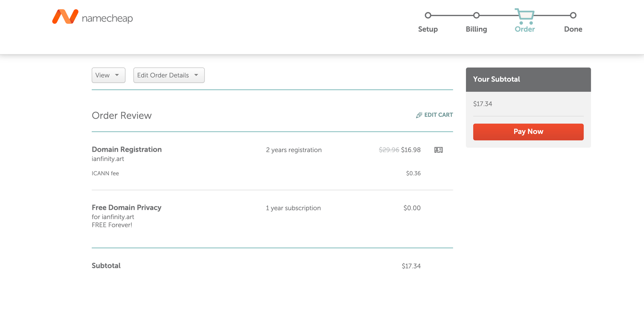Image resolution: width=644 pixels, height=309 pixels.
Task: Click the $0.00 privacy price
Action: [412, 208]
